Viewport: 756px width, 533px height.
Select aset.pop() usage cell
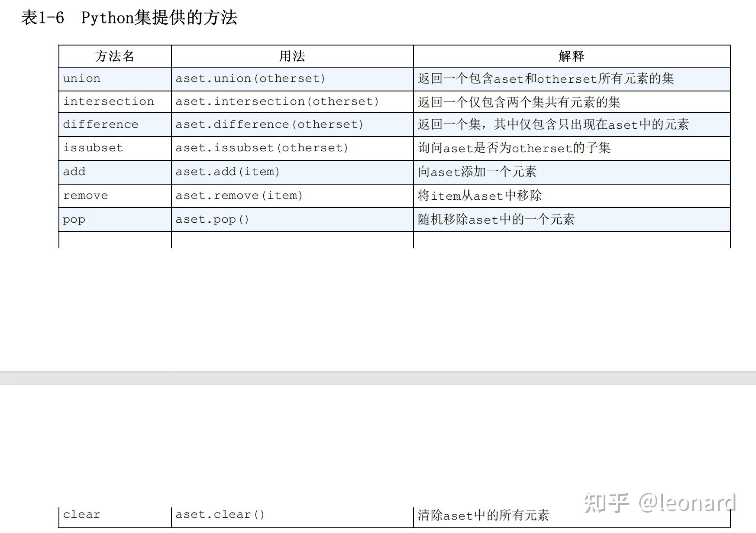213,219
